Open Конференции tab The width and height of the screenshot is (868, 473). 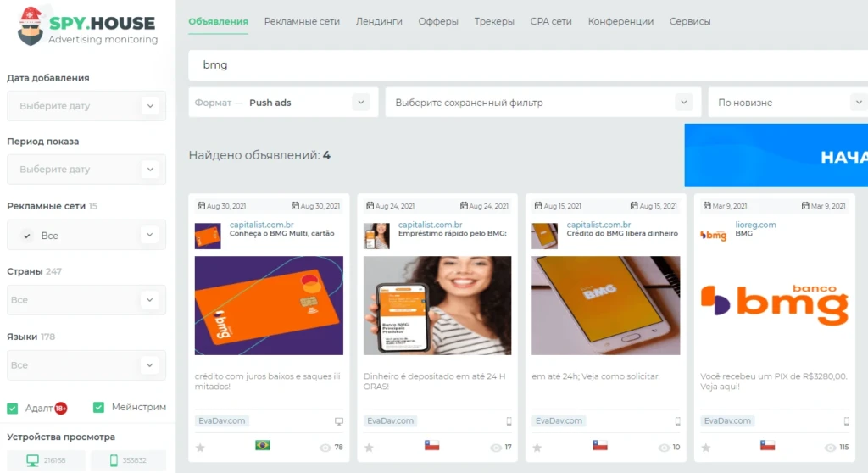[x=620, y=21]
